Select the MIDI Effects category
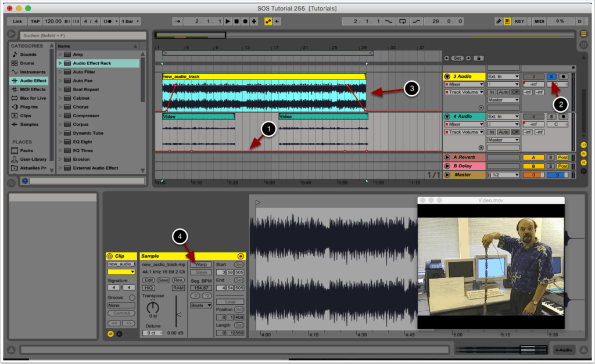The width and height of the screenshot is (595, 364). pyautogui.click(x=32, y=89)
